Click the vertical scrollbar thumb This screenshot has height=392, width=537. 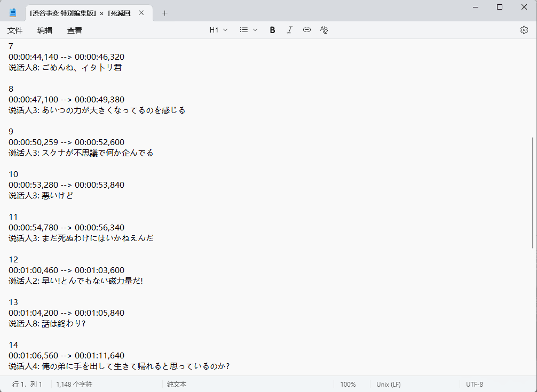pyautogui.click(x=533, y=192)
